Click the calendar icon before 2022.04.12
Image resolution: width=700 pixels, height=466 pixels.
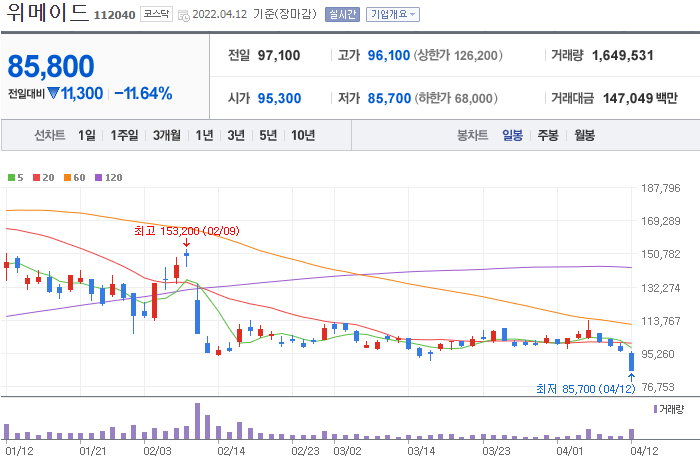point(183,16)
